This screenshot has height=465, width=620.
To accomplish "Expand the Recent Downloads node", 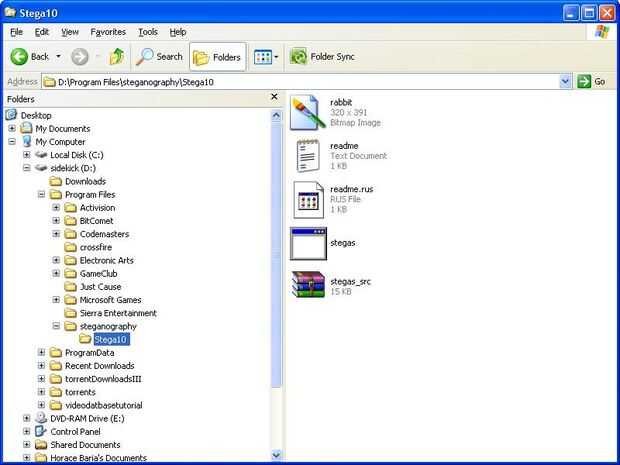I will [x=42, y=366].
